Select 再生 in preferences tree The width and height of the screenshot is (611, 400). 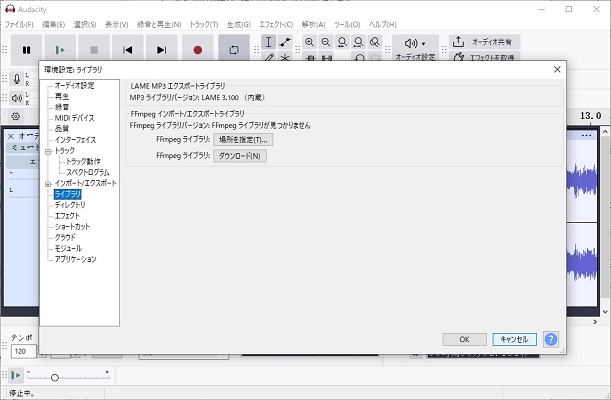click(62, 96)
